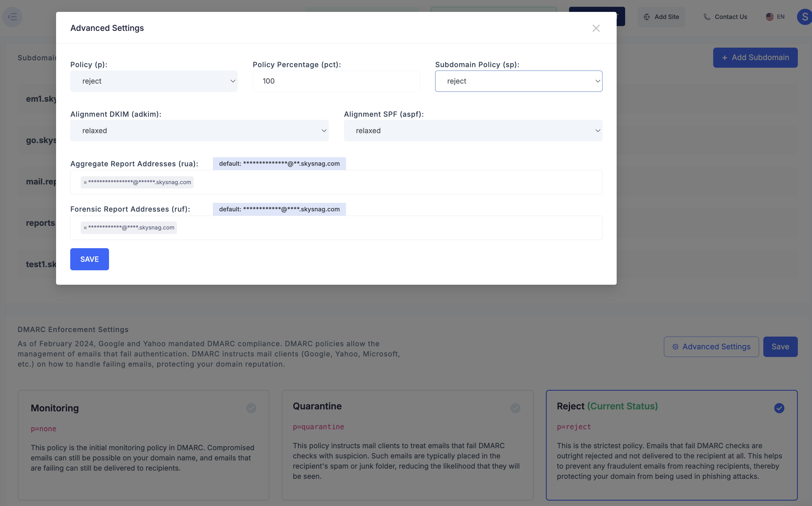Close the Advanced Settings dialog
Screen dimensions: 812x506
pyautogui.click(x=596, y=28)
